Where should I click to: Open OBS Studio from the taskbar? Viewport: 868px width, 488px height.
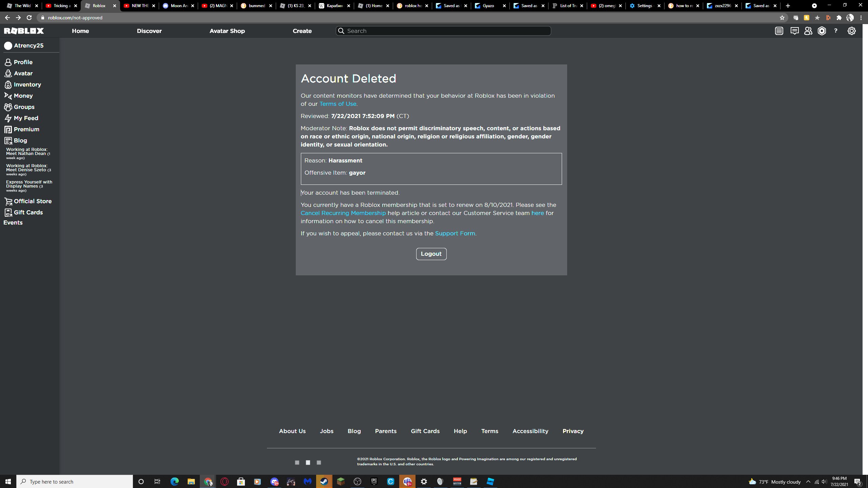pos(358,482)
